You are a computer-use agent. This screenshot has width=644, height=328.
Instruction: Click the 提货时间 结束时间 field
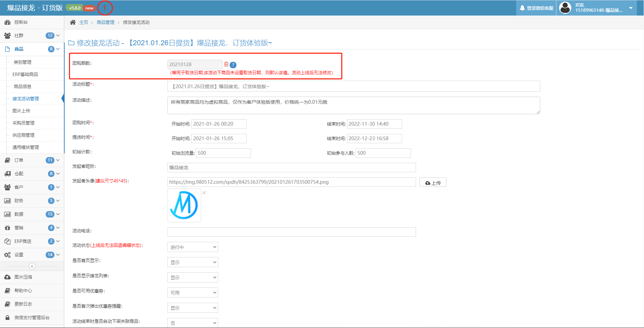click(x=374, y=138)
